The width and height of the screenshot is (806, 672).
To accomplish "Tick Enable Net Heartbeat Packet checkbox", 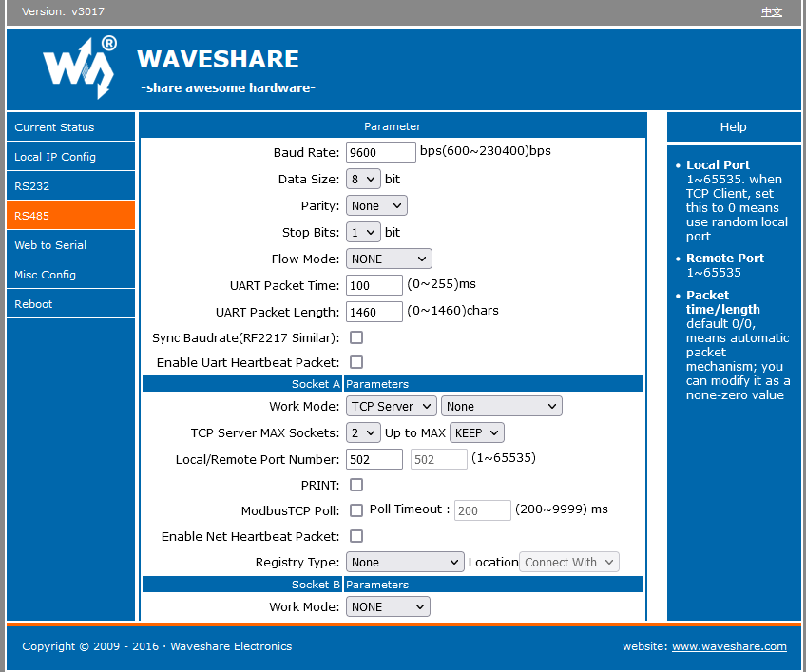I will [x=356, y=536].
